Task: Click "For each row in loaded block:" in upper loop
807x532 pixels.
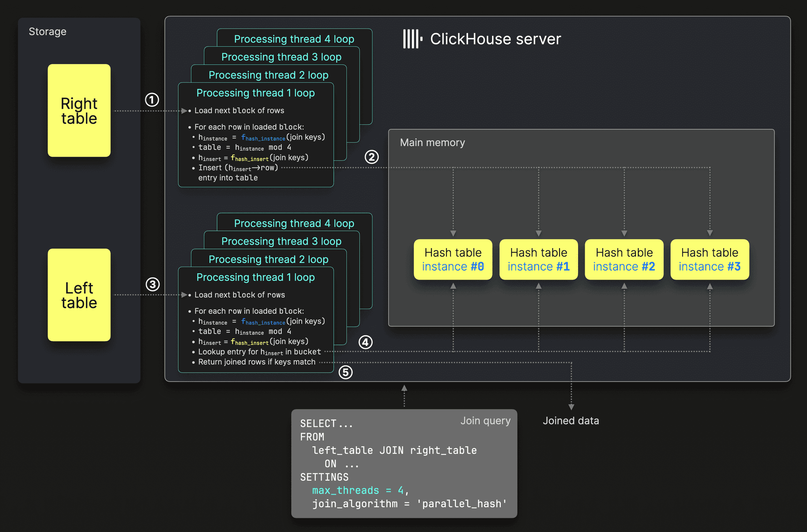Action: (249, 127)
